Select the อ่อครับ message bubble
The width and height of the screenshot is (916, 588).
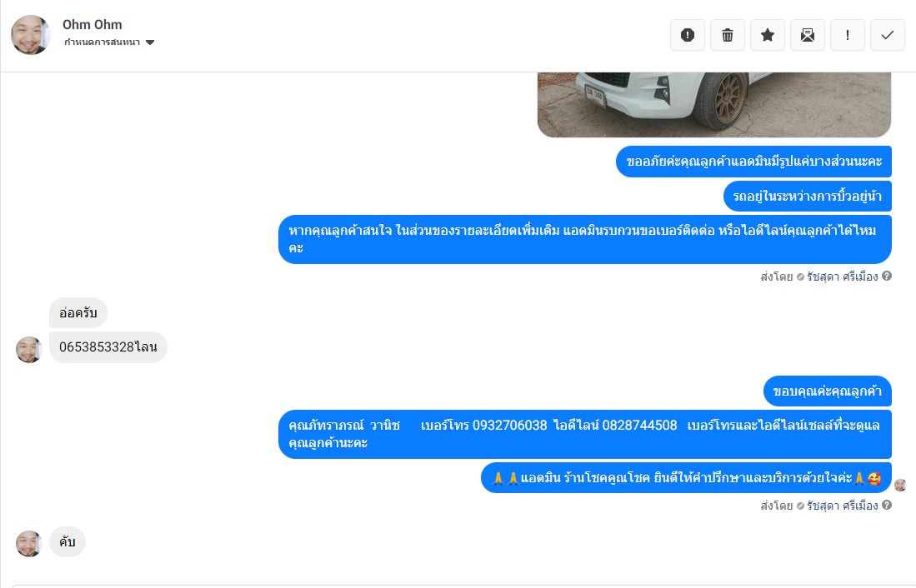(x=78, y=313)
